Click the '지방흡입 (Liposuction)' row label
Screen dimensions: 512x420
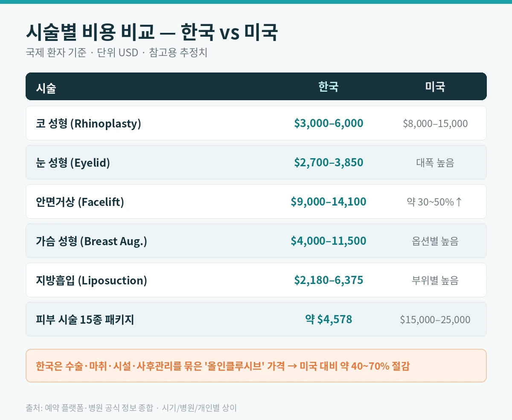(x=92, y=281)
